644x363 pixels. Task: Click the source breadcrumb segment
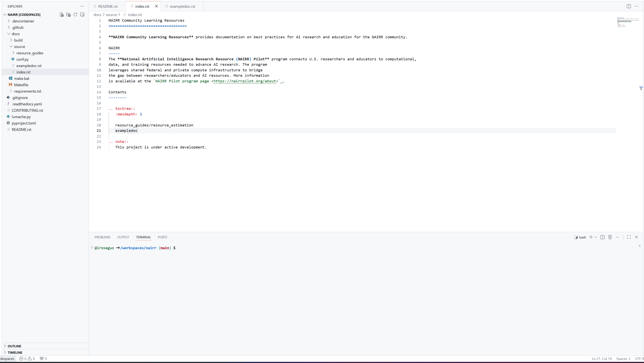click(111, 15)
